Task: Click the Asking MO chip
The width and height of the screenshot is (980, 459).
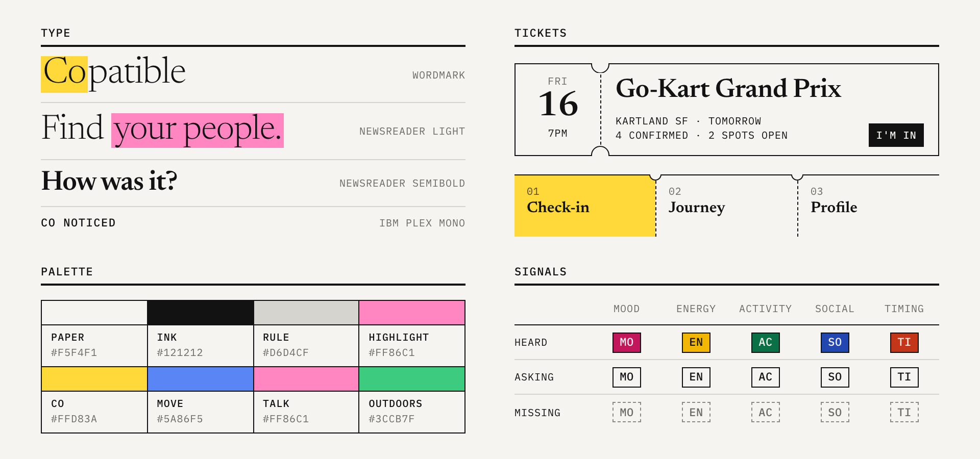Action: point(627,377)
